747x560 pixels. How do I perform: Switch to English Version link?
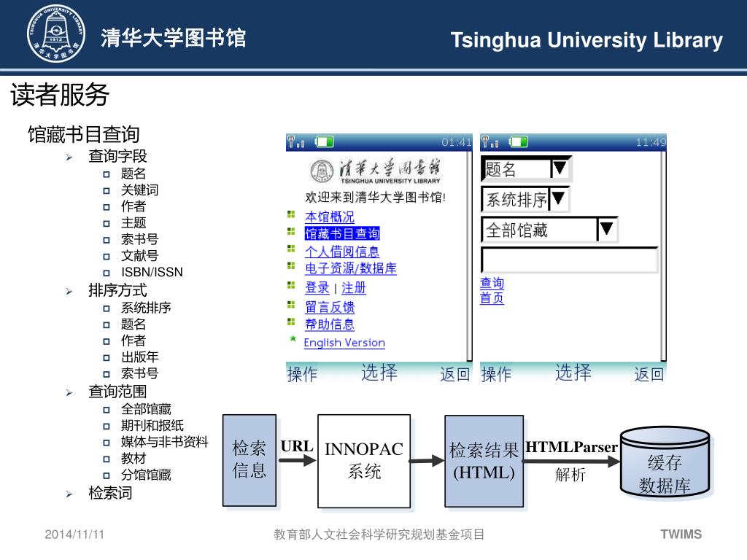coord(344,343)
